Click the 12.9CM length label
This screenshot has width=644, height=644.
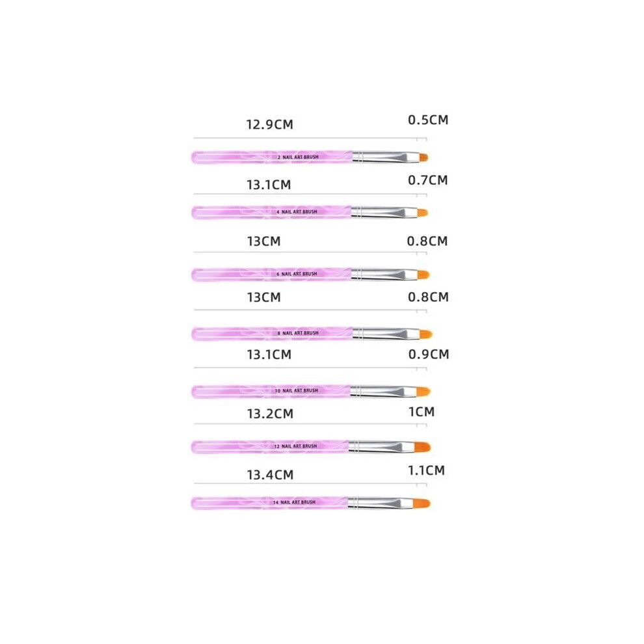click(269, 124)
